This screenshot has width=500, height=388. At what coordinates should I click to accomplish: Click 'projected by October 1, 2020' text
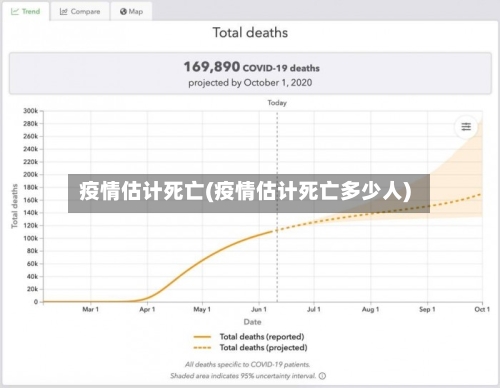pos(250,83)
